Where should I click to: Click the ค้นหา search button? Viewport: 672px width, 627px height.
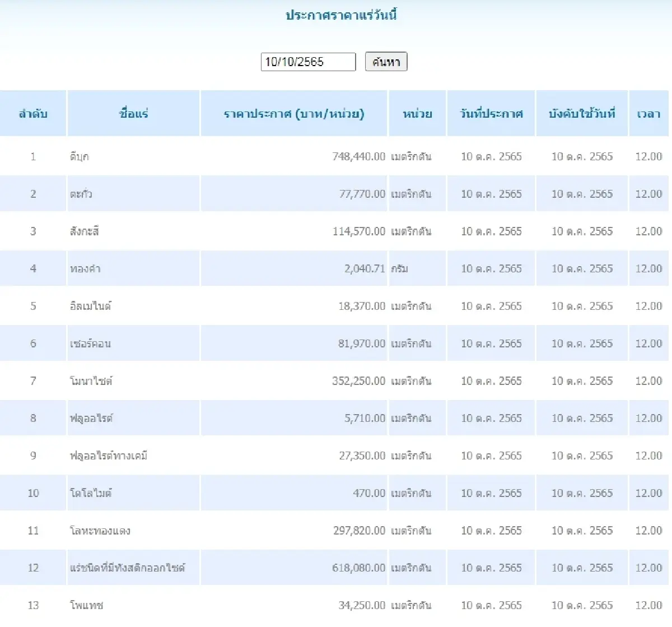coord(386,62)
